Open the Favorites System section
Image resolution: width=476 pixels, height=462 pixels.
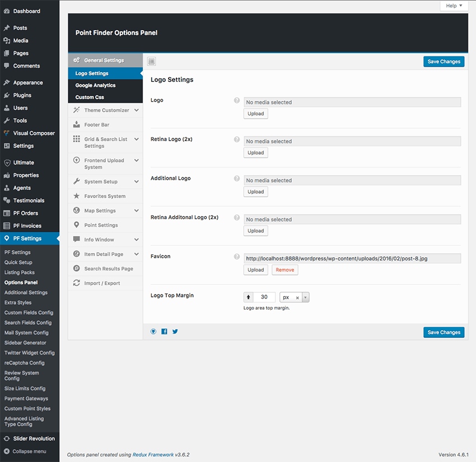105,196
